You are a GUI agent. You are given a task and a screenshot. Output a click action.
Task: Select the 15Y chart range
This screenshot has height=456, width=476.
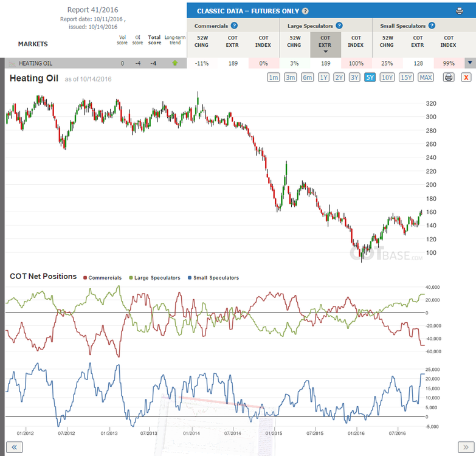[406, 77]
